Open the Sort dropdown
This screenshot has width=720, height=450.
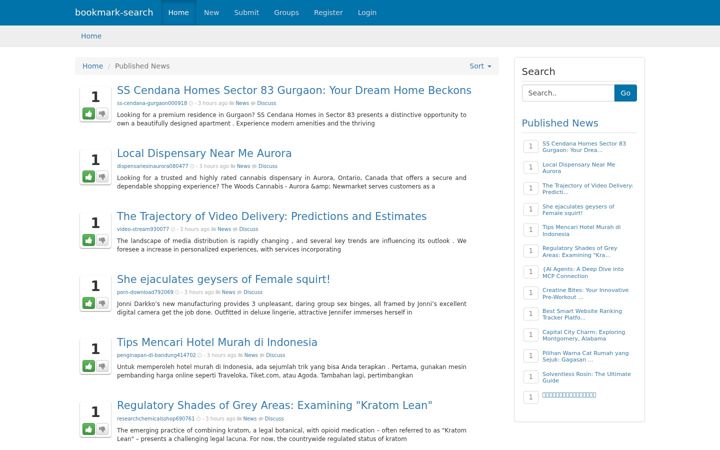pos(480,66)
